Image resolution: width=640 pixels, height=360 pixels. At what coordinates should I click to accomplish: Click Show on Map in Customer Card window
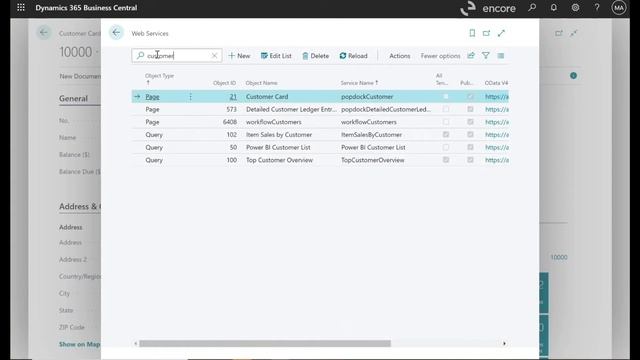[x=79, y=344]
